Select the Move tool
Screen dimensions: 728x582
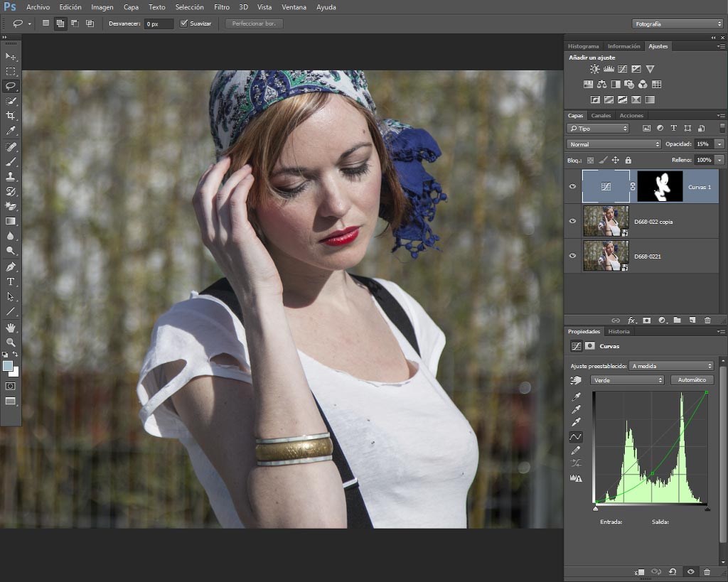(x=11, y=57)
